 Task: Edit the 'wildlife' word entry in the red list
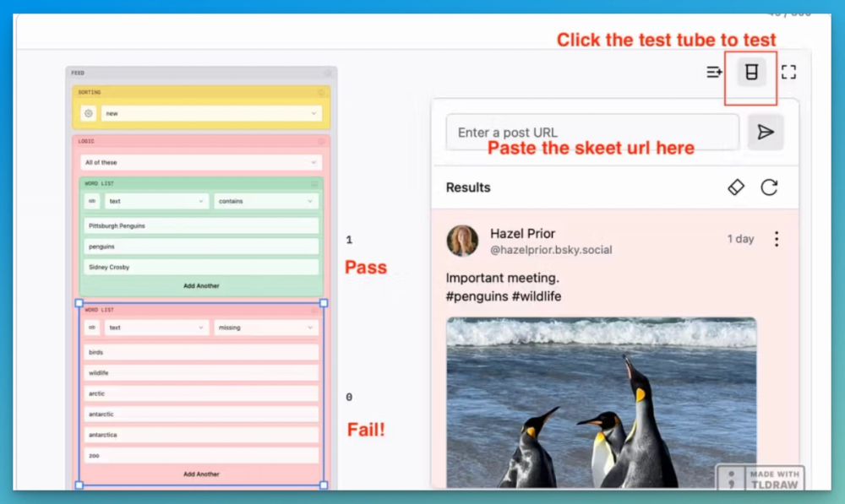pyautogui.click(x=201, y=372)
